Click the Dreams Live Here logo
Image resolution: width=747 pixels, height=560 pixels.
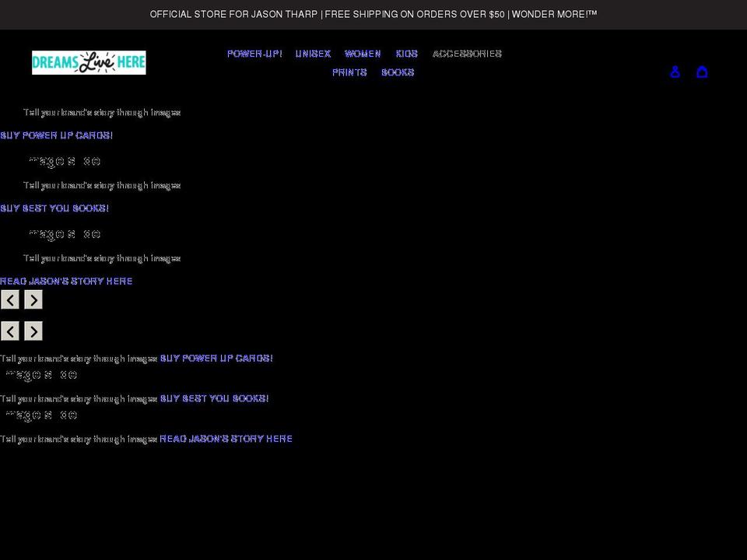point(89,62)
